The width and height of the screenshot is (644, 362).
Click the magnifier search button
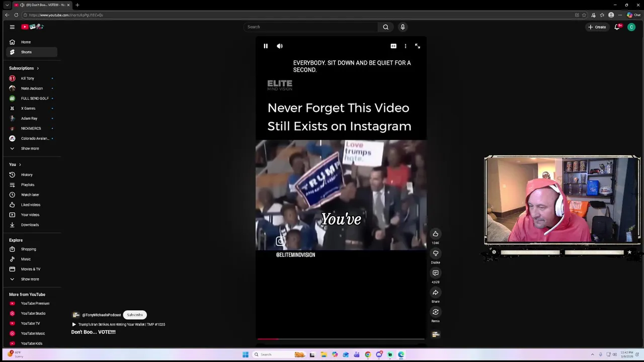386,27
